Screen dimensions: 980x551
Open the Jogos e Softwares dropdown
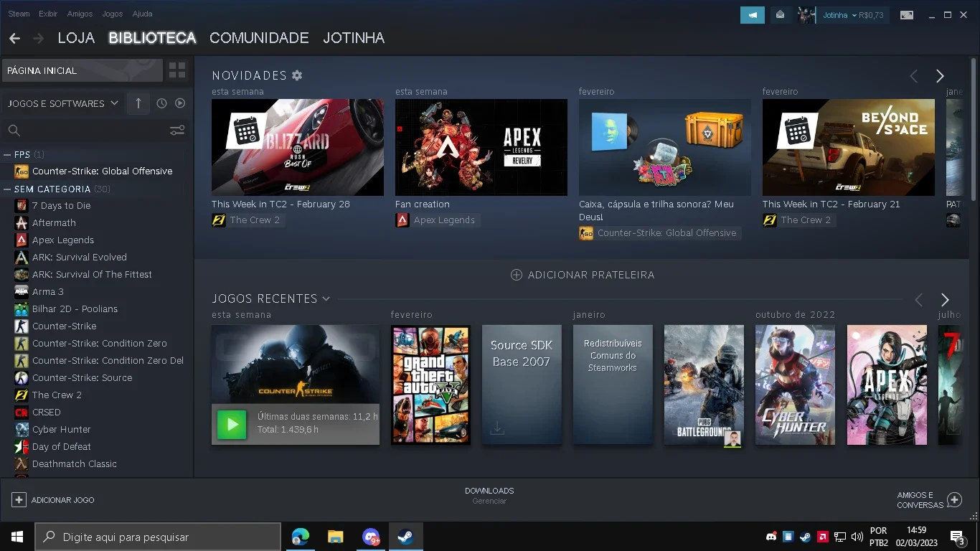[x=63, y=103]
